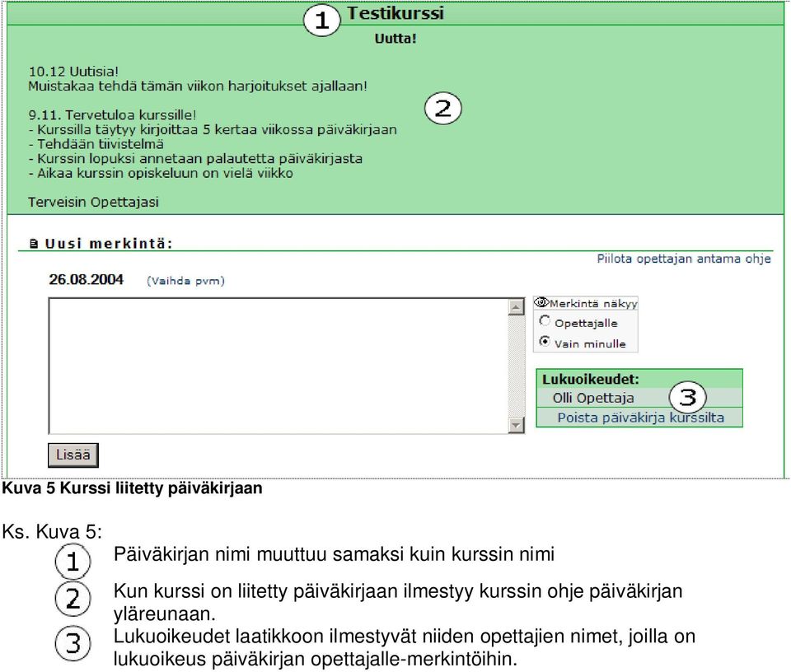Click Poista päiväkirja kurssilta link

coord(641,418)
